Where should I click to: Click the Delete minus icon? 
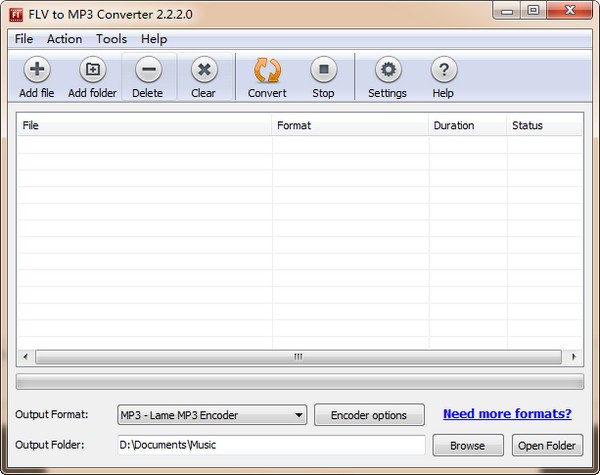[x=148, y=70]
